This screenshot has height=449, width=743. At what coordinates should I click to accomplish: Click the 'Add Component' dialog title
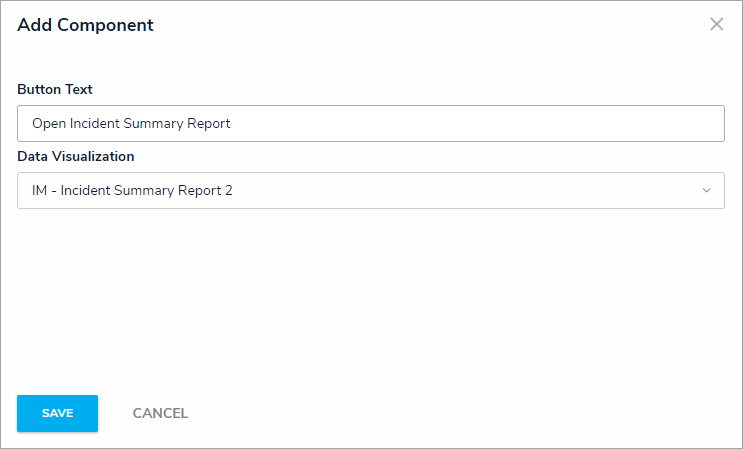pos(85,25)
